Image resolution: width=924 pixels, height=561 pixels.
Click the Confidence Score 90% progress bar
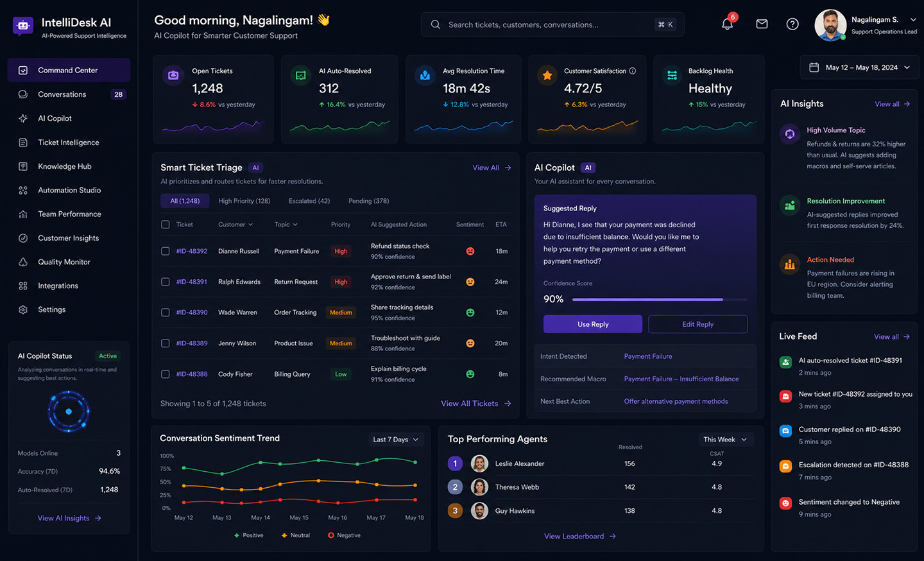pyautogui.click(x=660, y=299)
